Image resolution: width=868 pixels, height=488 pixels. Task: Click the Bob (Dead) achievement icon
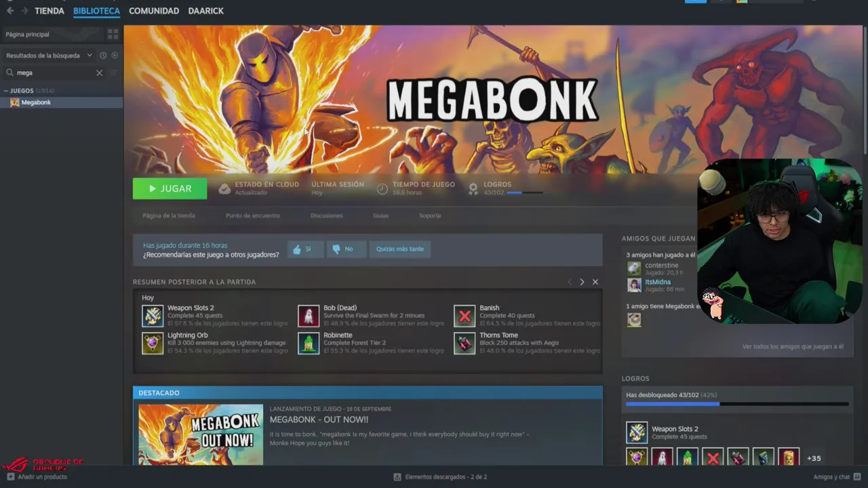click(x=309, y=316)
